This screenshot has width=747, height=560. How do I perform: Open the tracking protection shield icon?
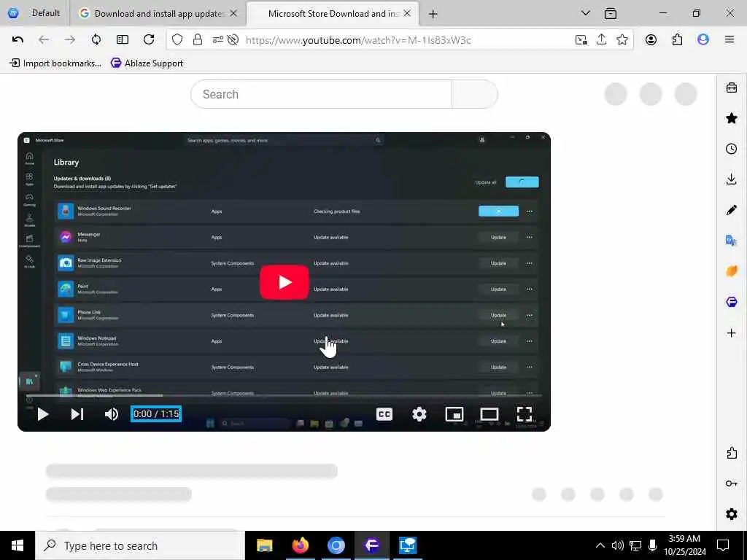coord(177,40)
